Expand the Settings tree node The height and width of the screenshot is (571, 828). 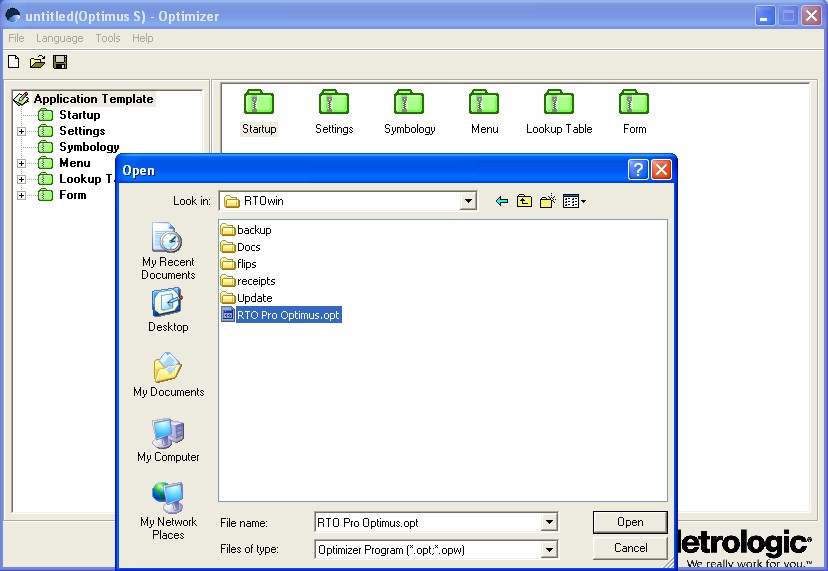[21, 131]
